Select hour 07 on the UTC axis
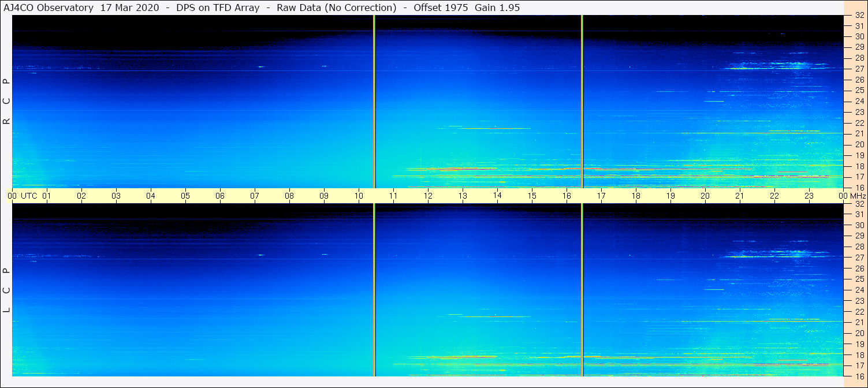 tap(255, 196)
